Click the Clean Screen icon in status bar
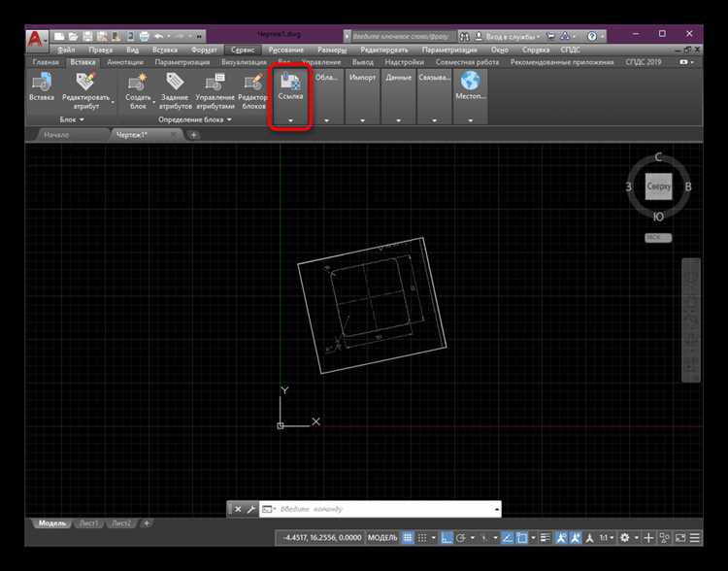Viewport: 728px width, 571px height. tap(680, 538)
